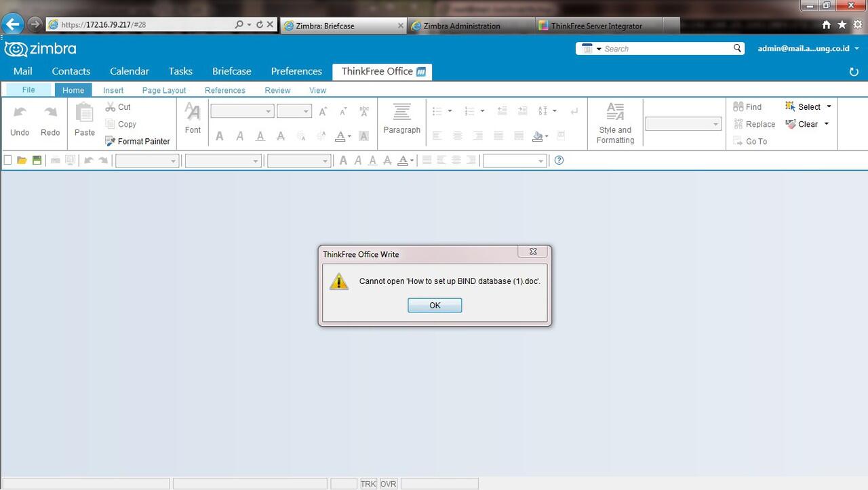Viewport: 868px width, 490px height.
Task: Click the bullet list icon
Action: pos(437,111)
